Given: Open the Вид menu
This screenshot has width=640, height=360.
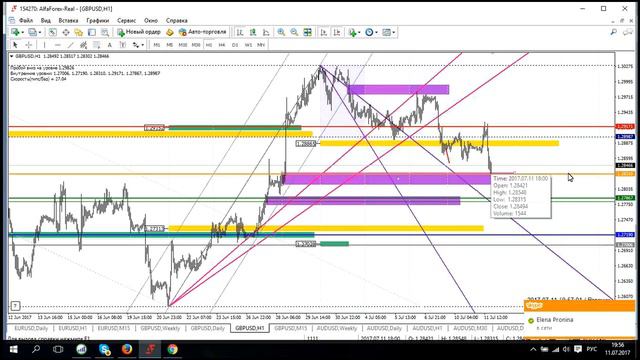Looking at the screenshot, I should (x=46, y=20).
